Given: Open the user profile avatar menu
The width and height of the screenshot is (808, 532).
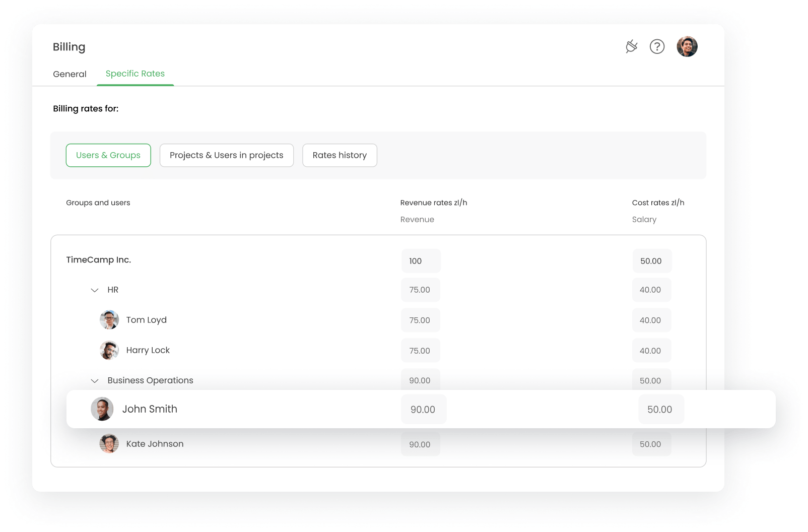Looking at the screenshot, I should coord(687,47).
